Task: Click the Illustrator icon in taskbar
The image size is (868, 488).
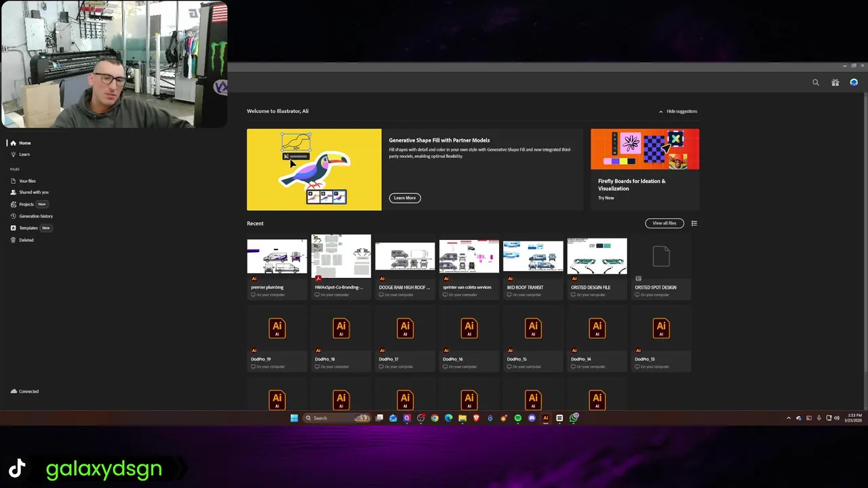Action: point(545,418)
